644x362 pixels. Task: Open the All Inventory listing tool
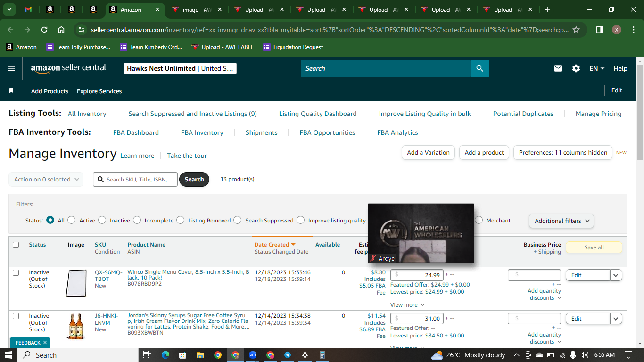tap(87, 114)
